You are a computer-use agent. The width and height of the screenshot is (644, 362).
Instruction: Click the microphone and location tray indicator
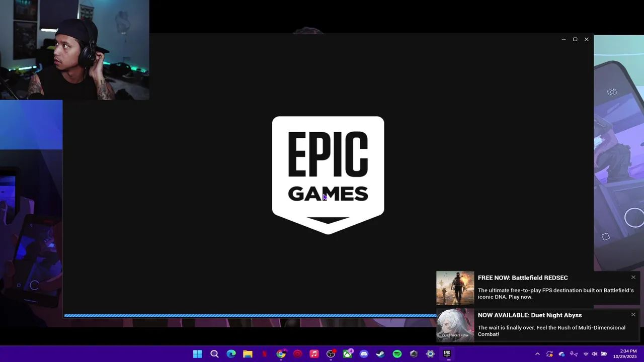tap(574, 354)
